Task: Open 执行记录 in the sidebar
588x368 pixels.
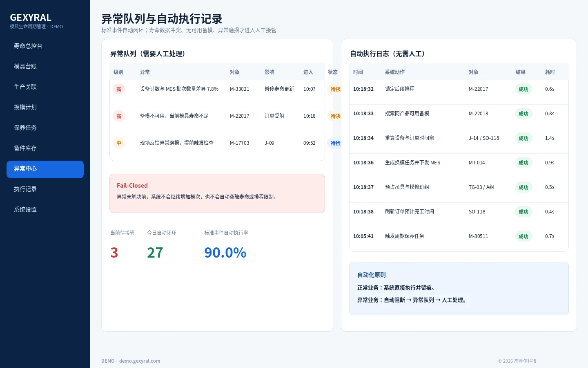Action: [x=45, y=189]
